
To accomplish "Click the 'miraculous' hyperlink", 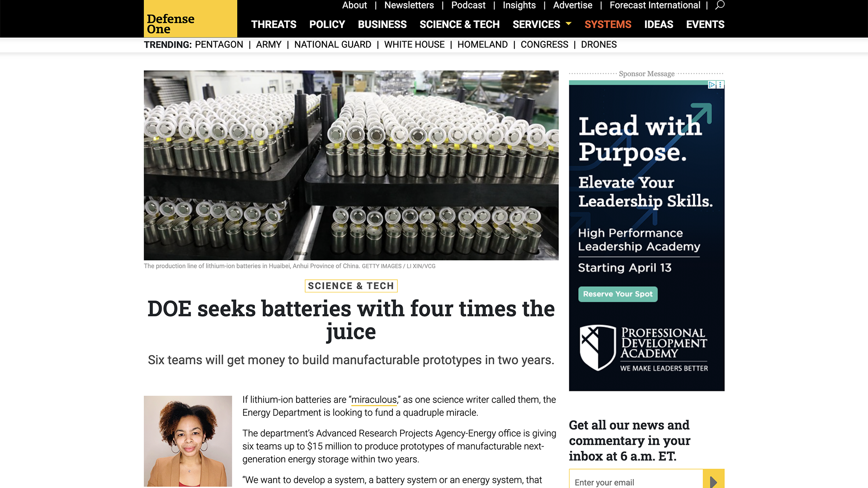I will tap(374, 400).
